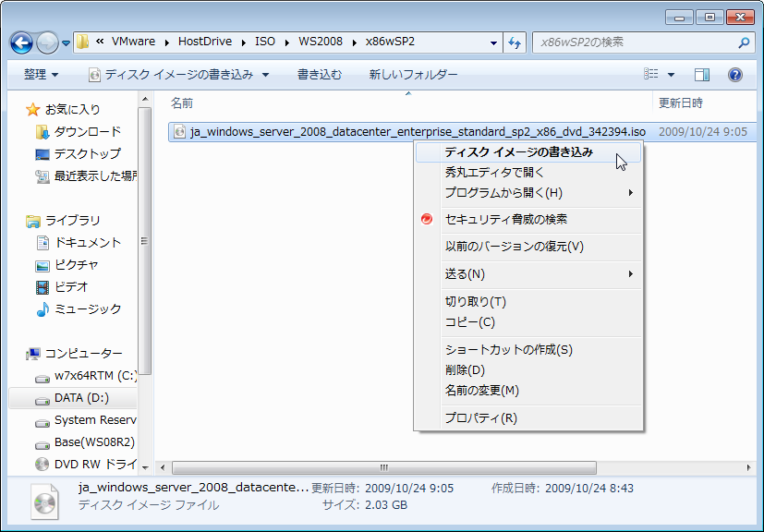Click the WS2008 breadcrumb segment

(321, 42)
